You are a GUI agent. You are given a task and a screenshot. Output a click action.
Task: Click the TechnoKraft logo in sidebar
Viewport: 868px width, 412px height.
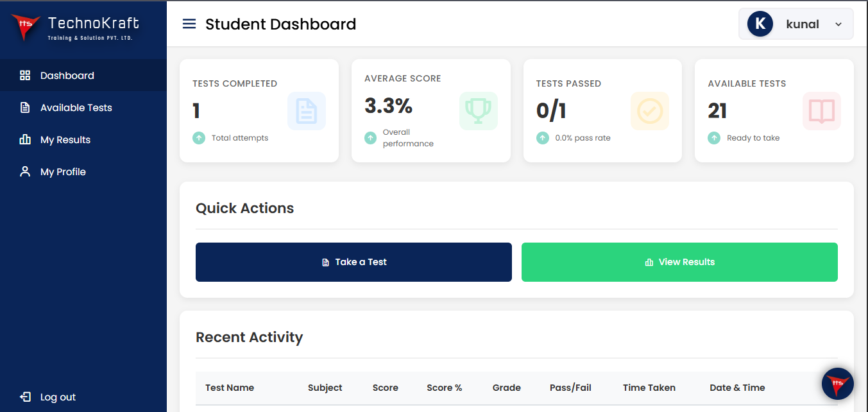click(75, 28)
